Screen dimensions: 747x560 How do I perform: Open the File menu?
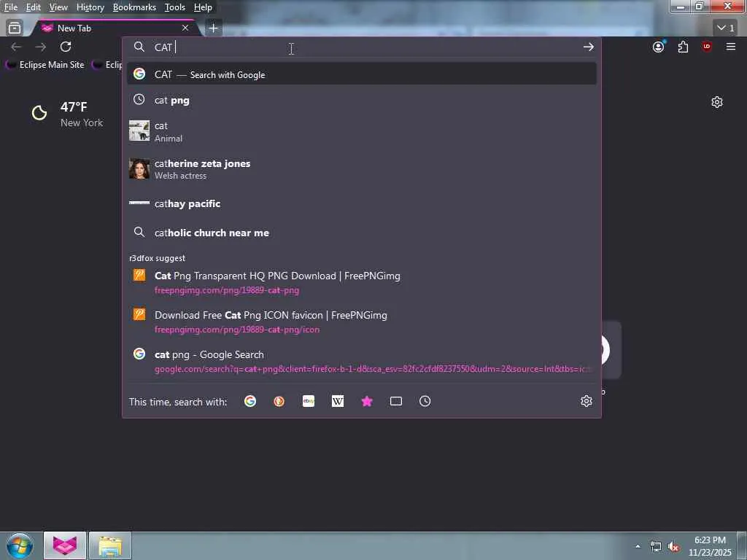(10, 7)
